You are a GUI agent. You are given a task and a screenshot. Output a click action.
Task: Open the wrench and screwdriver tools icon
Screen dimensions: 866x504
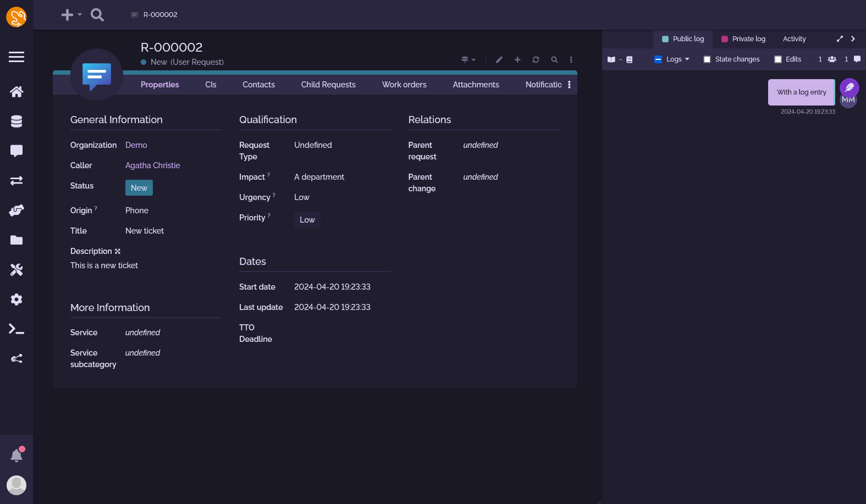16,269
